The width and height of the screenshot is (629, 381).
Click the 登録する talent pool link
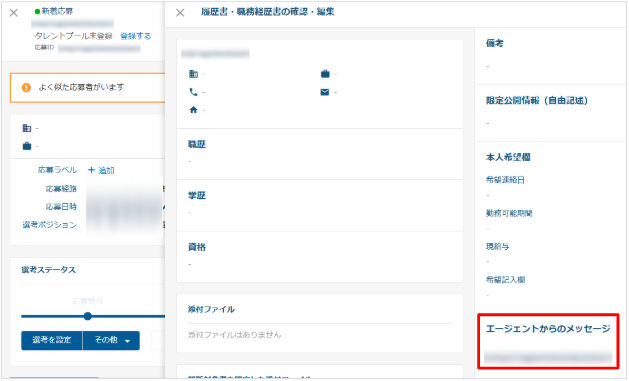(136, 36)
